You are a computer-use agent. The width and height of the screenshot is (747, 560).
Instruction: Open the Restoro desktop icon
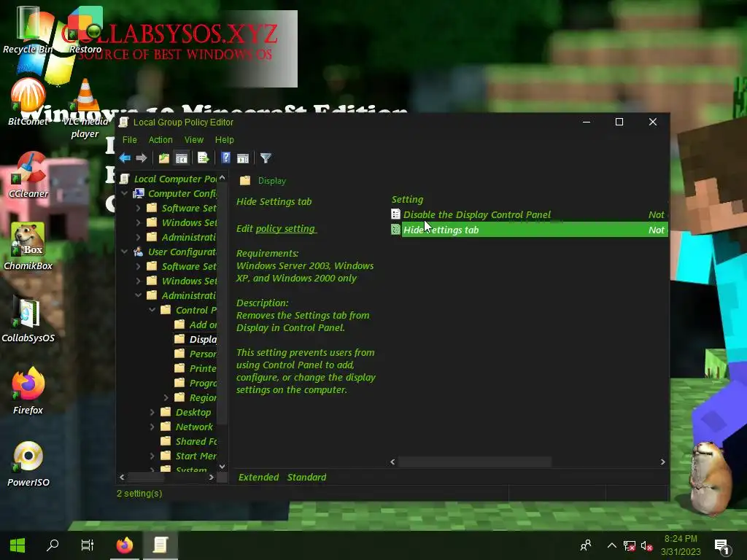coord(85,29)
